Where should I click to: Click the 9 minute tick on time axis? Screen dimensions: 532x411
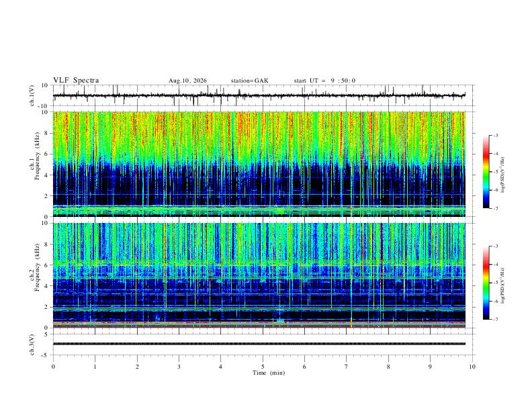click(x=430, y=367)
